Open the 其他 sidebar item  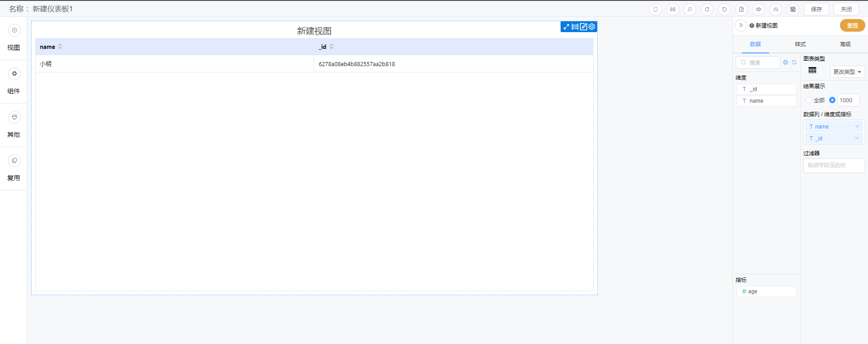pyautogui.click(x=14, y=125)
